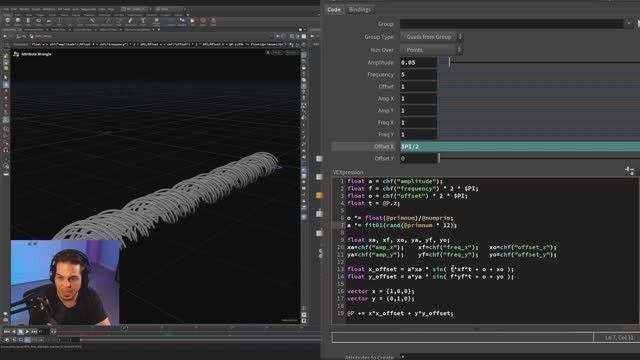Screen dimensions: 640x360
Task: Click the Attribute Wrangle viewport label
Action: pos(36,54)
